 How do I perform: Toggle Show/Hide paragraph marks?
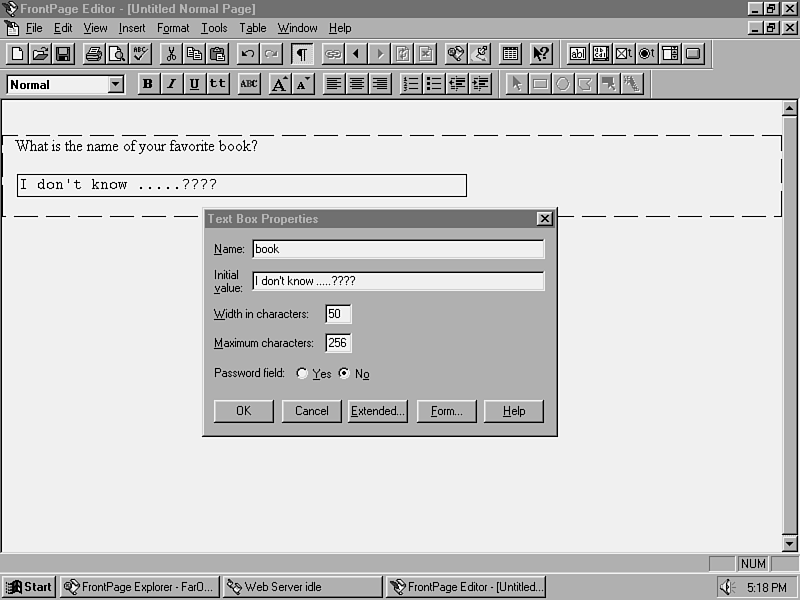[300, 54]
